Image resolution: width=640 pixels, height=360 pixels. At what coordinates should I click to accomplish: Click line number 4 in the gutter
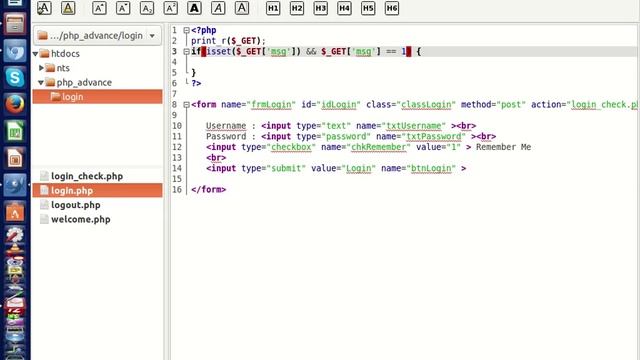click(x=174, y=62)
